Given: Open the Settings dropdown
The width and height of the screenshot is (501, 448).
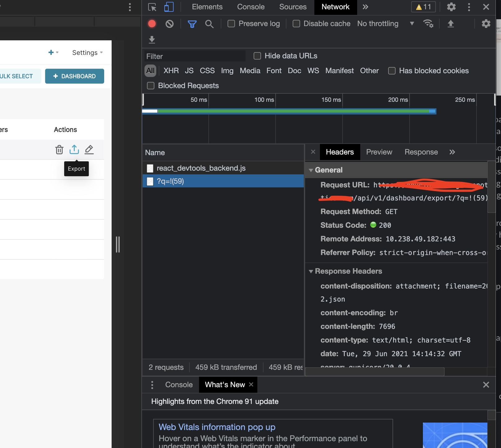Looking at the screenshot, I should click(x=87, y=52).
